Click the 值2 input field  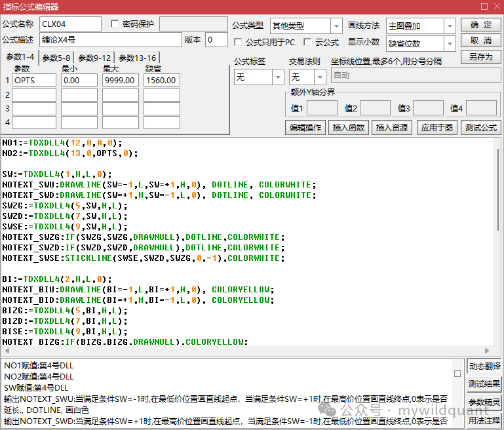click(375, 108)
